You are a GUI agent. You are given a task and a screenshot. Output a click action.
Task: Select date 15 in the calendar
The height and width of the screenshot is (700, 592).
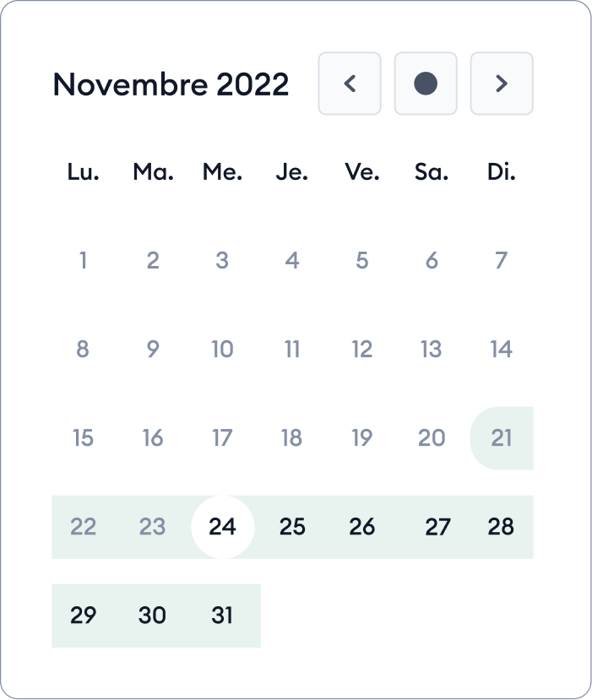point(83,437)
